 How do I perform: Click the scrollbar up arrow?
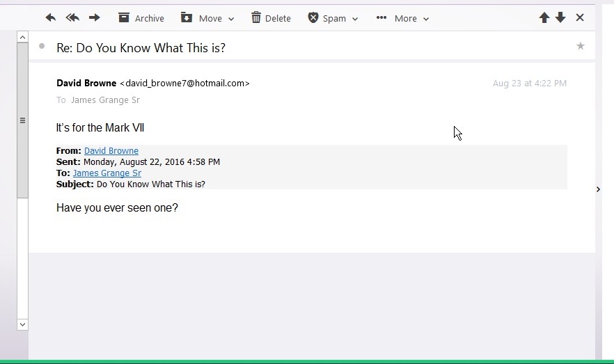click(x=23, y=37)
